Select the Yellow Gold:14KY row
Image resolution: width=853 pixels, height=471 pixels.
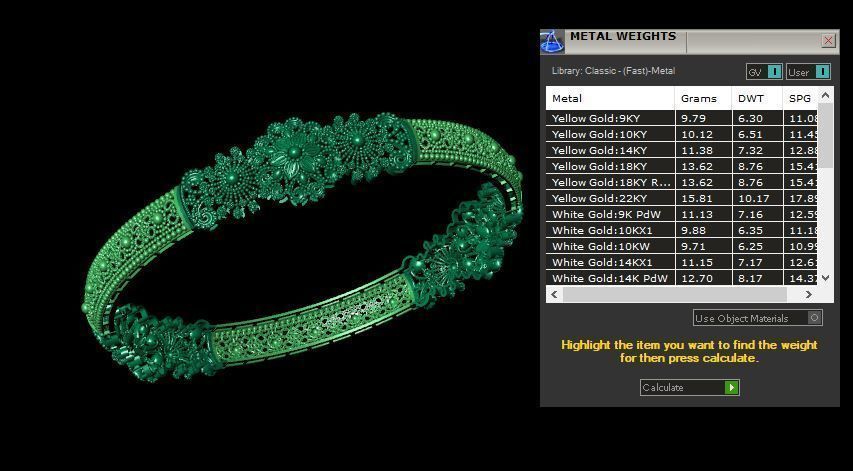[x=682, y=150]
